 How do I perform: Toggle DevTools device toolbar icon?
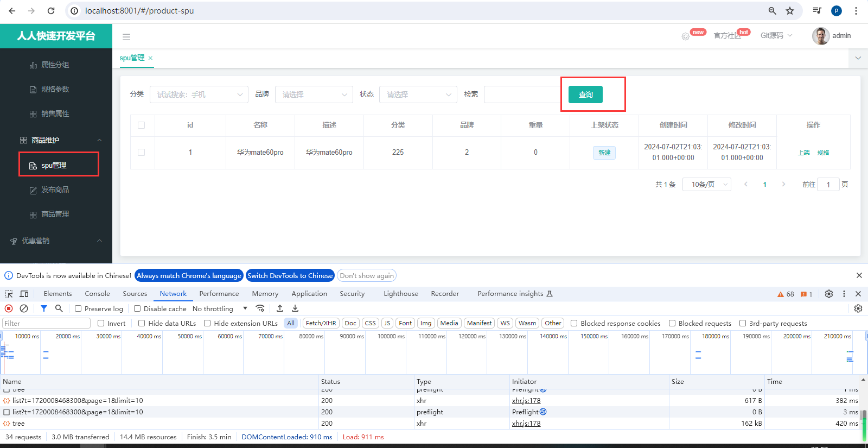(24, 294)
